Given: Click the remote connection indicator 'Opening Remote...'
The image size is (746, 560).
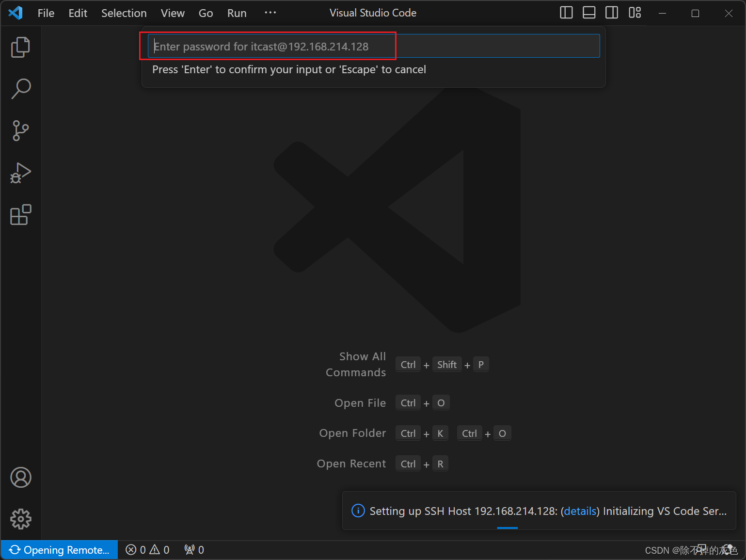Looking at the screenshot, I should [x=59, y=549].
